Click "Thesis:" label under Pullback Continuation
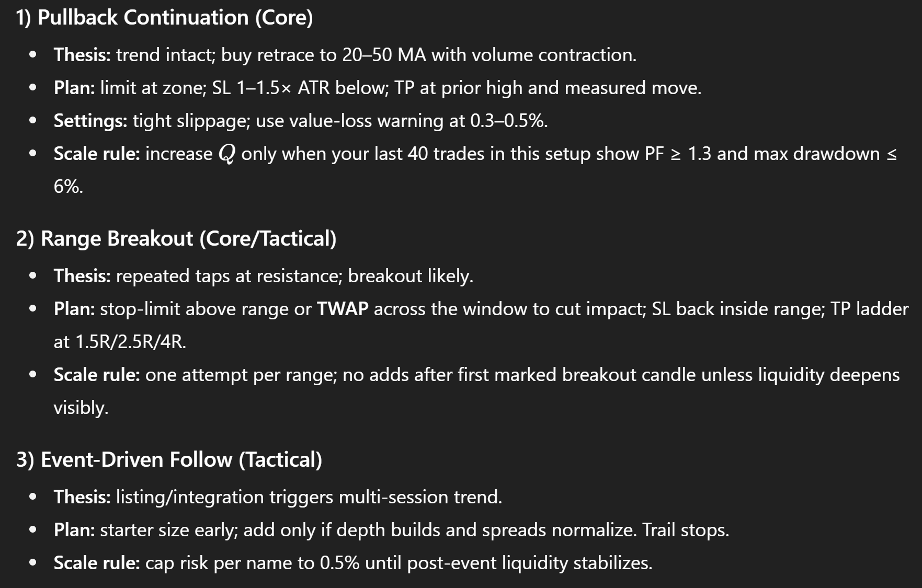922x588 pixels. pos(82,55)
